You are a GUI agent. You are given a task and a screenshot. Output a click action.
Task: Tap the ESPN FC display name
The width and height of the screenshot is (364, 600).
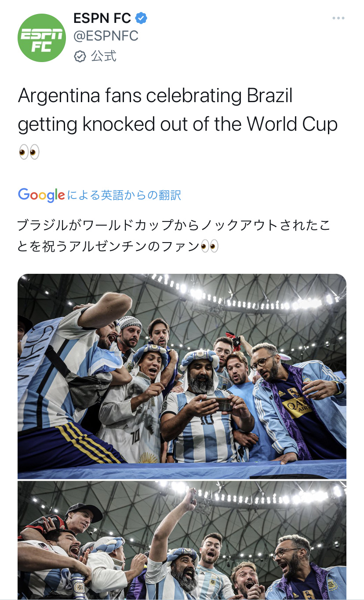[x=102, y=18]
